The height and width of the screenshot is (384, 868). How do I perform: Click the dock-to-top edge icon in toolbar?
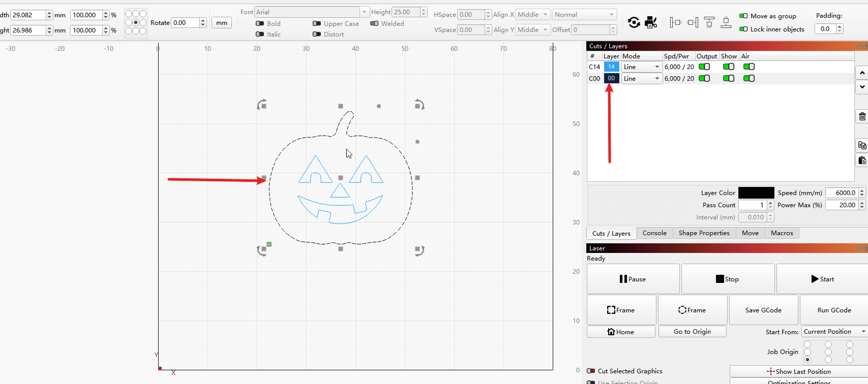709,22
